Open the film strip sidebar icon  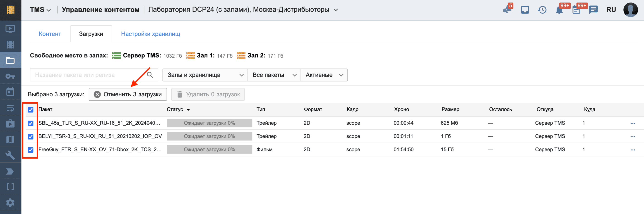(x=10, y=45)
